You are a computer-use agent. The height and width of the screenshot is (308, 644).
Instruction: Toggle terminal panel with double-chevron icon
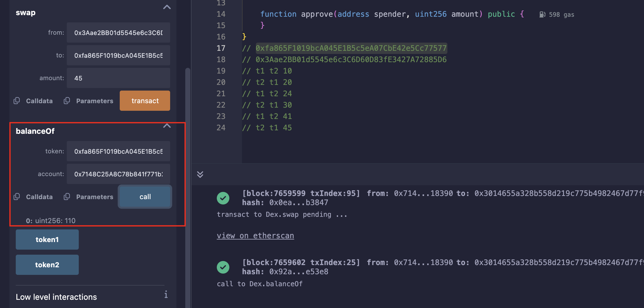[200, 174]
